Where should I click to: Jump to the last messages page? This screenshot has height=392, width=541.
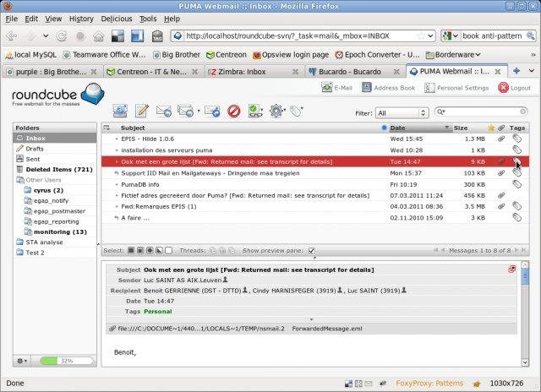tap(524, 250)
